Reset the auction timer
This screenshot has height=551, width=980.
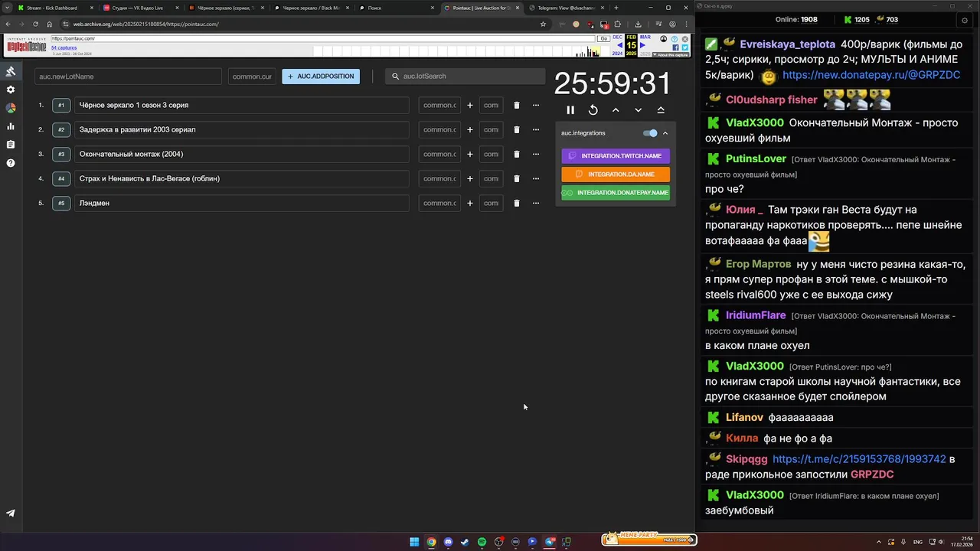click(593, 110)
